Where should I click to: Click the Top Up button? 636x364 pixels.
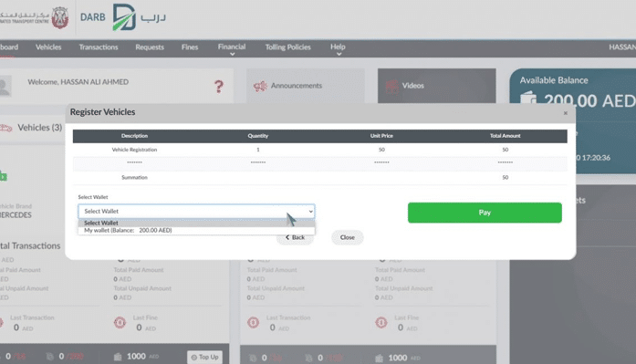[204, 357]
